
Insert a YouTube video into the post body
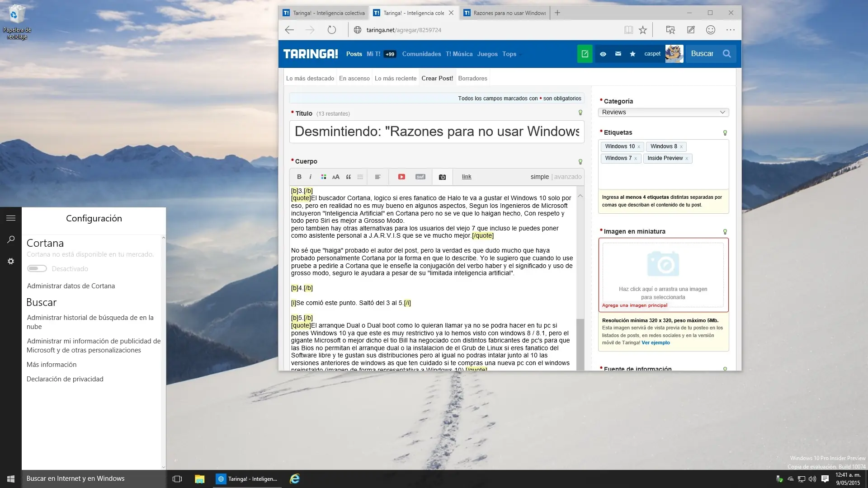point(401,177)
